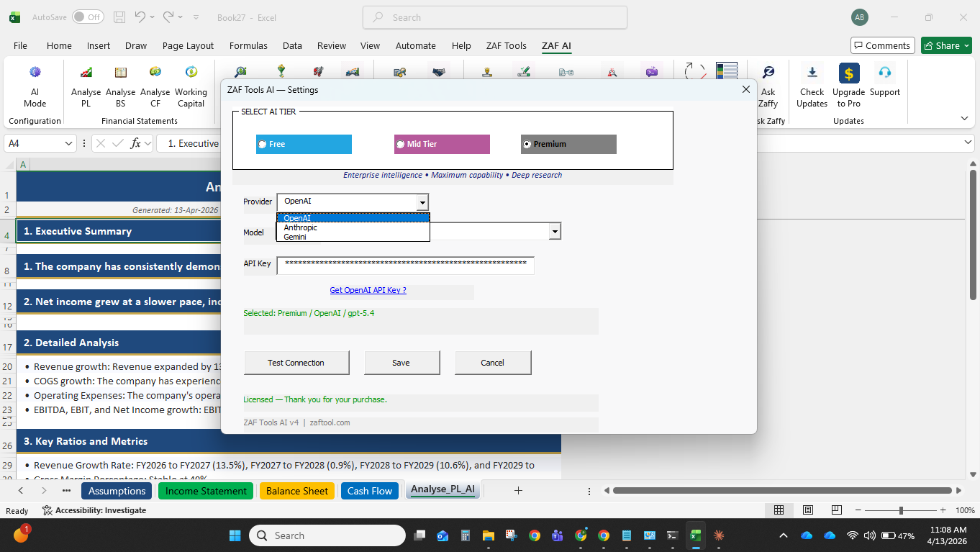Open Support from ribbon
Image resolution: width=980 pixels, height=552 pixels.
[884, 80]
